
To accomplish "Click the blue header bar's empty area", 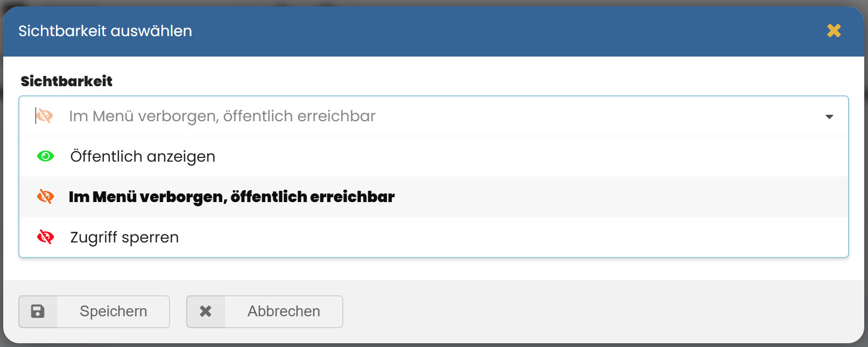I will [484, 31].
